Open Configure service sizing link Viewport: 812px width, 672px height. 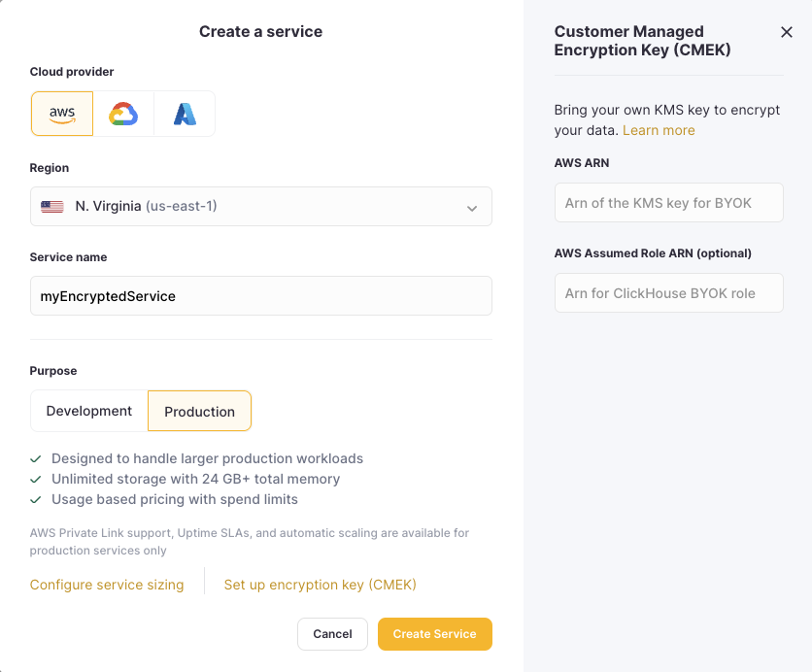(x=107, y=585)
